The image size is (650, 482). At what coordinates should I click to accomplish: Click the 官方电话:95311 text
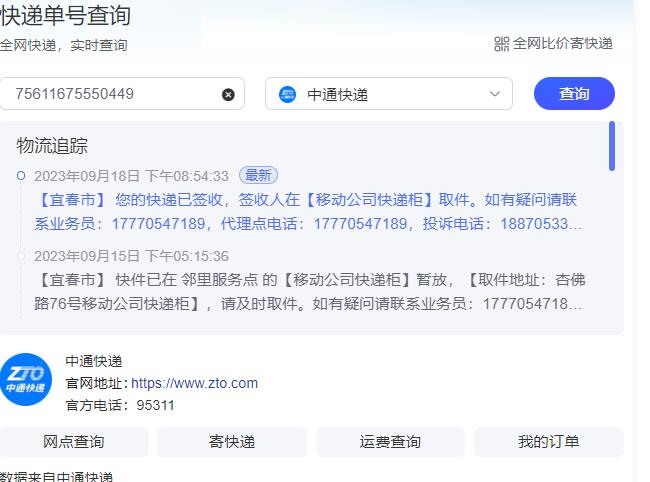(120, 405)
